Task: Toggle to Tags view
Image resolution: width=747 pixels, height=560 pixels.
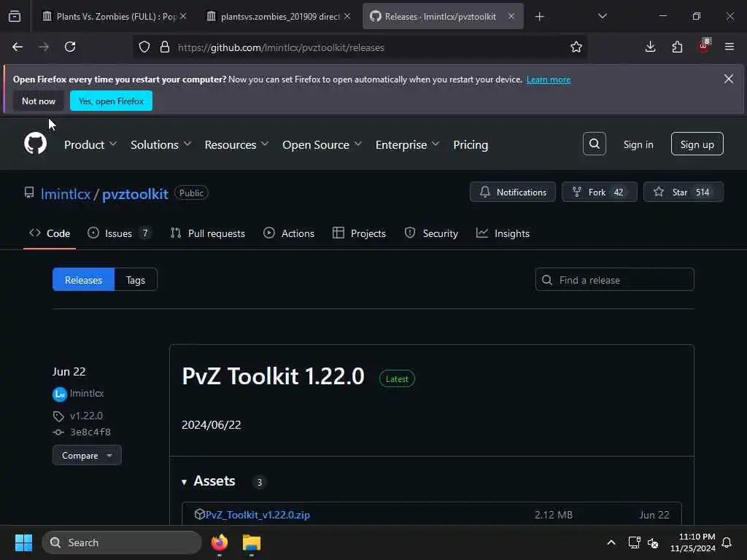Action: click(135, 279)
